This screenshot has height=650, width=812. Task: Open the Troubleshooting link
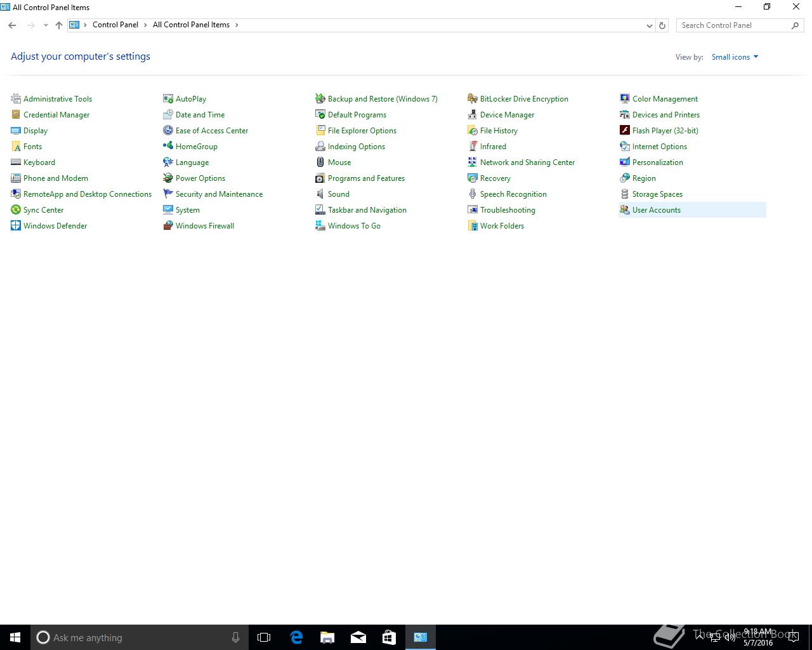tap(507, 210)
